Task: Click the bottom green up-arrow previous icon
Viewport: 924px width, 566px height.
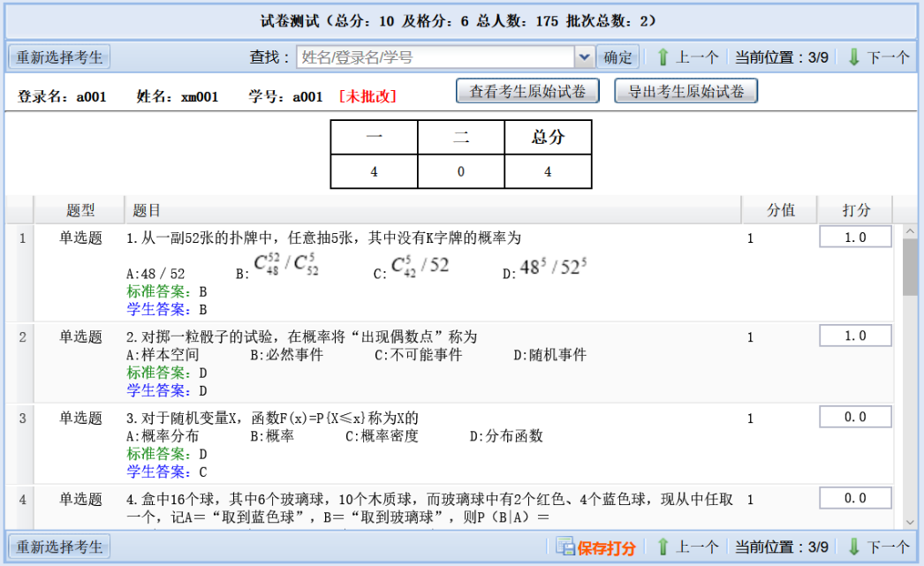Action: pyautogui.click(x=663, y=547)
